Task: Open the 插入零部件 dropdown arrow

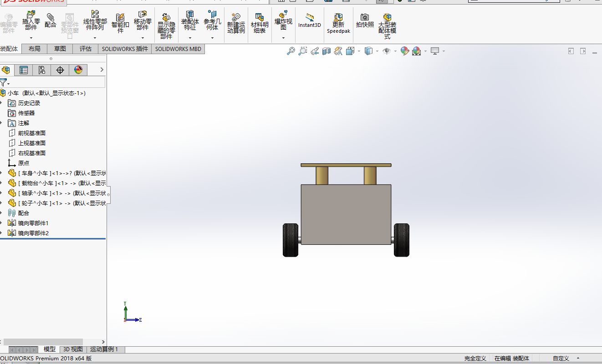Action: tap(31, 38)
